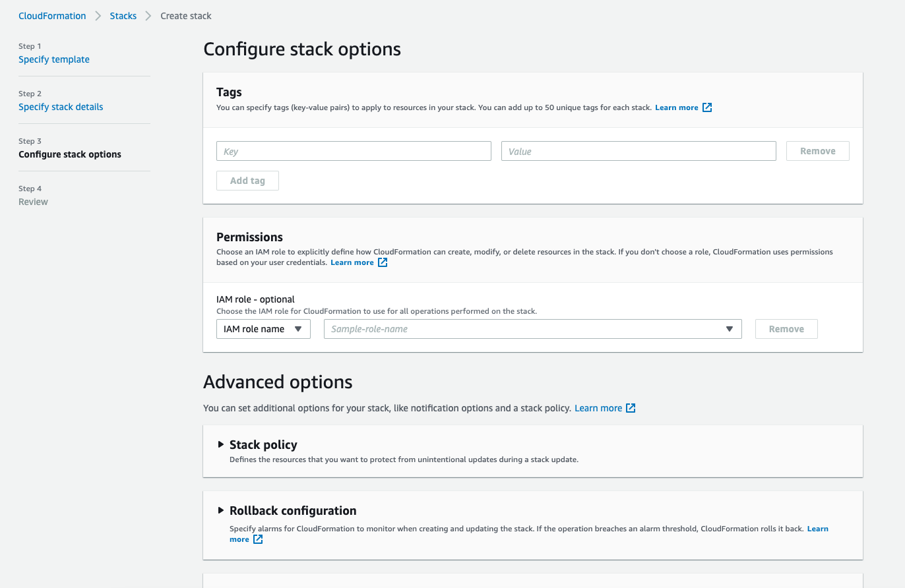Open the IAM role name dropdown
This screenshot has width=905, height=588.
(x=263, y=329)
